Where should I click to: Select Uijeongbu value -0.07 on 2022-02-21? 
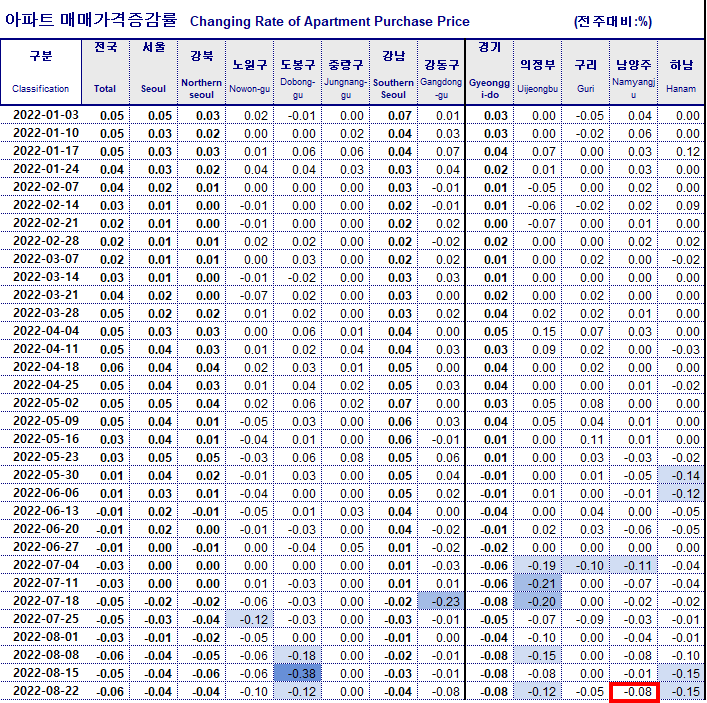point(537,223)
